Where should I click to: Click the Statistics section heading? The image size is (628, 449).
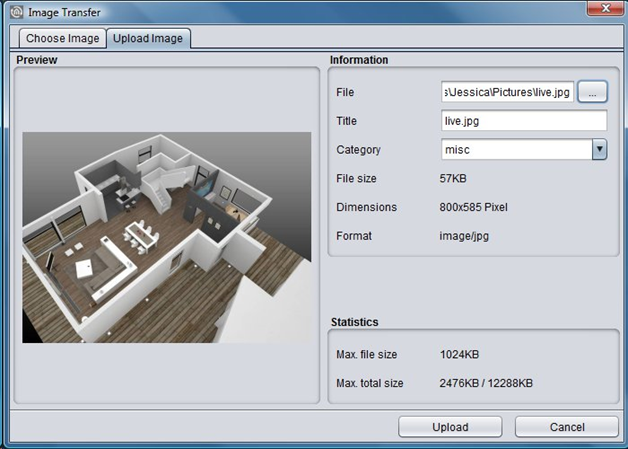[354, 322]
